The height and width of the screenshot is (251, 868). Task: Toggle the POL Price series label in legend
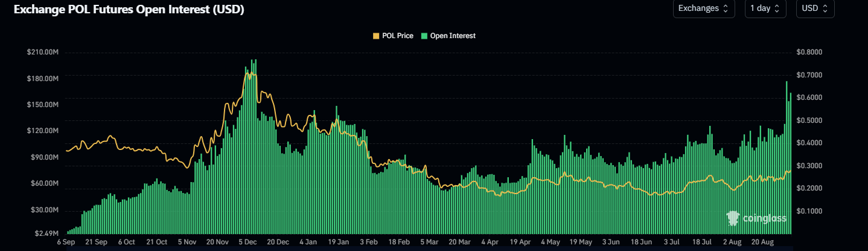(x=397, y=36)
